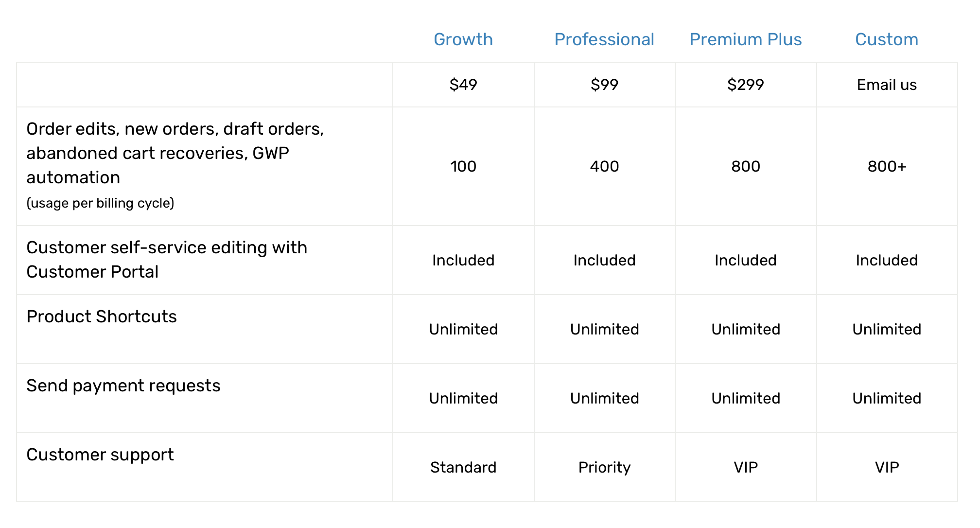
Task: Select the usage per billing cycle note
Action: click(x=100, y=203)
